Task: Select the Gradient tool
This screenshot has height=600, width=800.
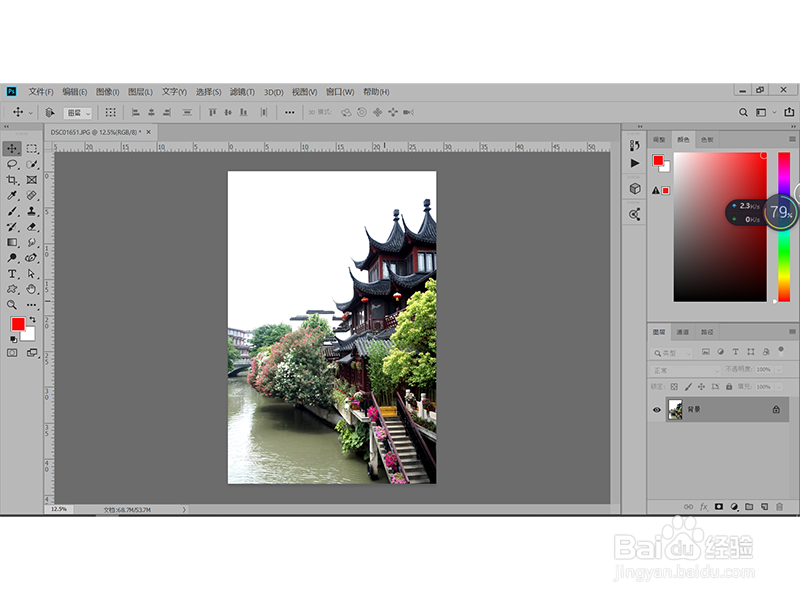Action: point(12,242)
